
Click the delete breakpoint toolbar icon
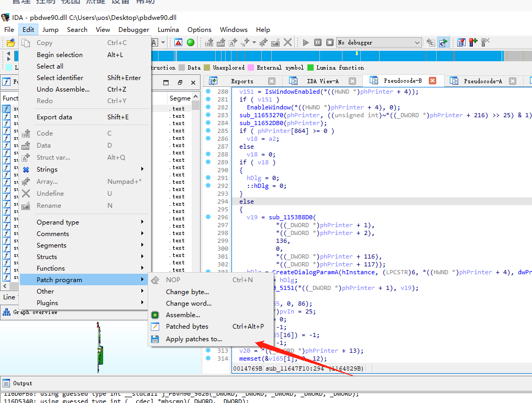(x=485, y=42)
